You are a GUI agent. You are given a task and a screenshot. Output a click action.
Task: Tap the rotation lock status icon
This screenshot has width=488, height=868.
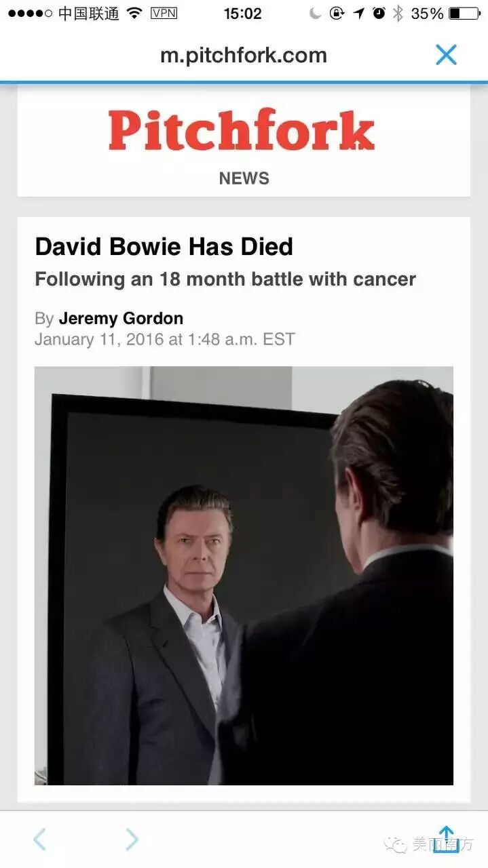pyautogui.click(x=337, y=13)
